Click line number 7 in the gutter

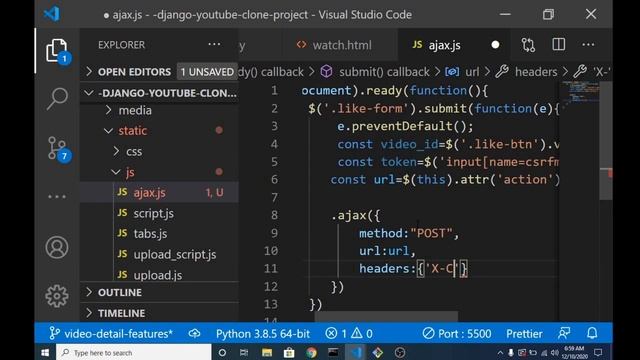click(x=274, y=198)
